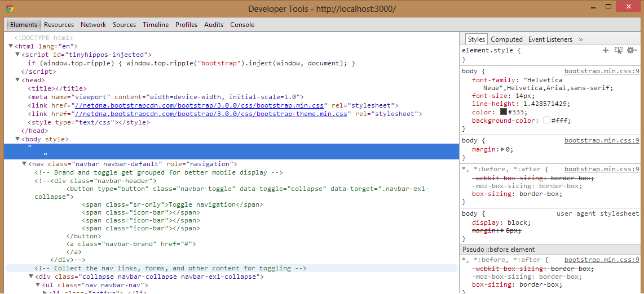Switch to the Console panel
The width and height of the screenshot is (644, 294).
[242, 25]
